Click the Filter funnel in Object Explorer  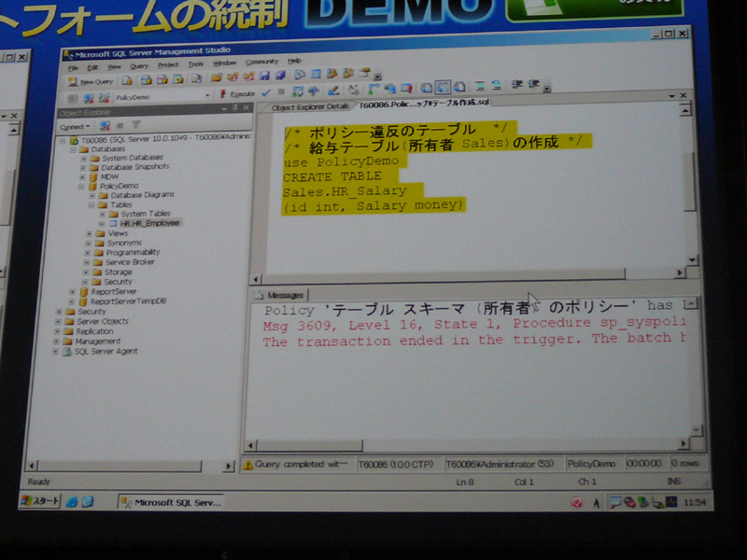pyautogui.click(x=136, y=125)
